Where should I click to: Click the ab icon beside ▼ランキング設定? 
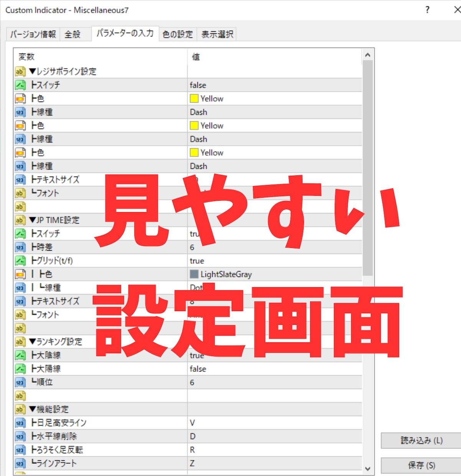point(20,342)
